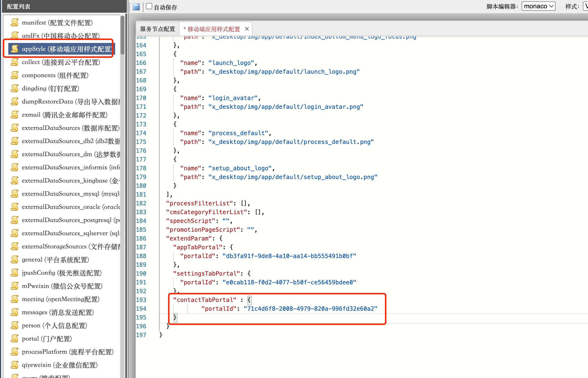
Task: Click the exmail config scroll icon
Action: (x=15, y=115)
